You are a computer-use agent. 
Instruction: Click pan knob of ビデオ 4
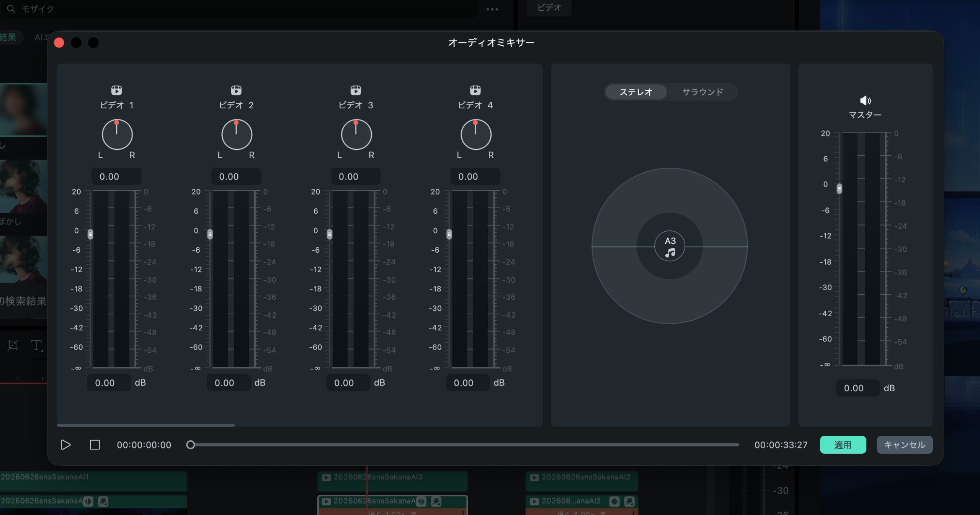point(476,134)
